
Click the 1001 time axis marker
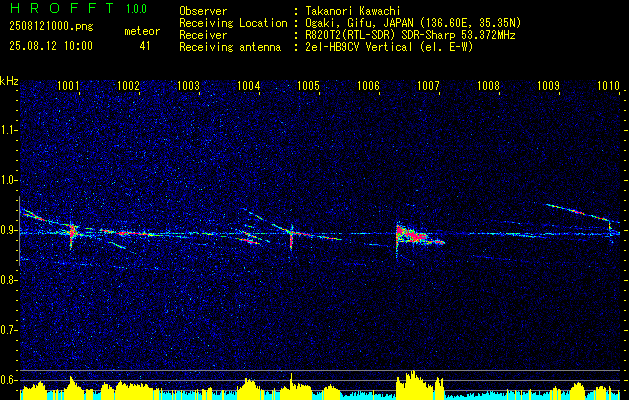68,86
